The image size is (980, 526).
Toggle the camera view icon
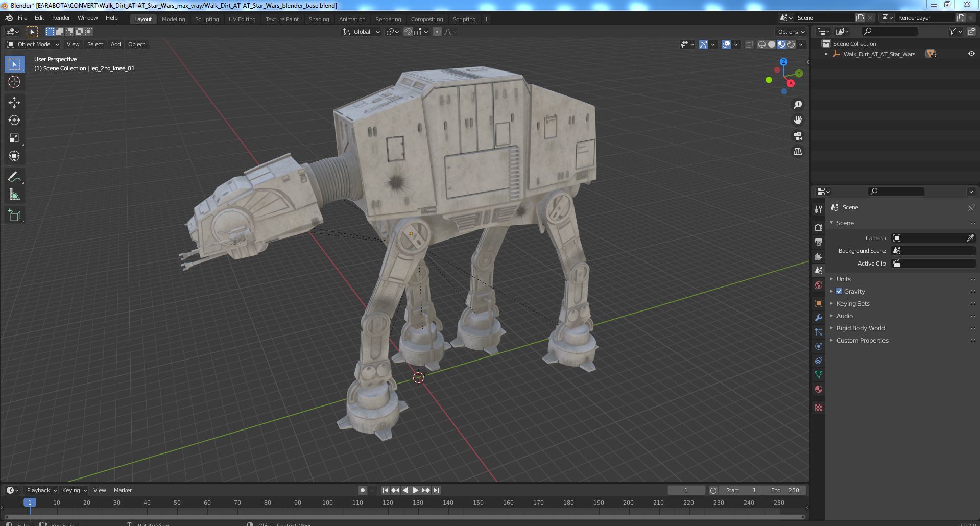[797, 136]
